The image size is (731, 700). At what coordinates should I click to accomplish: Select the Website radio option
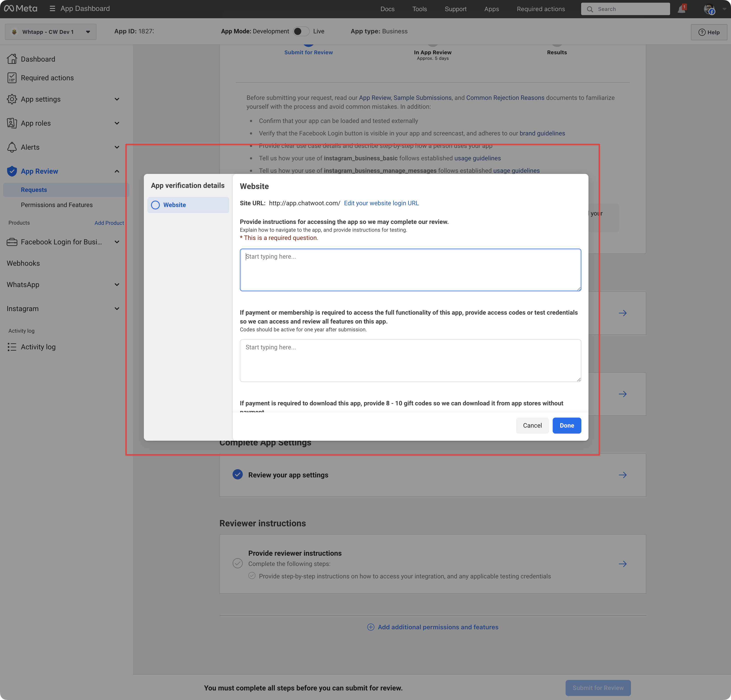pos(156,205)
